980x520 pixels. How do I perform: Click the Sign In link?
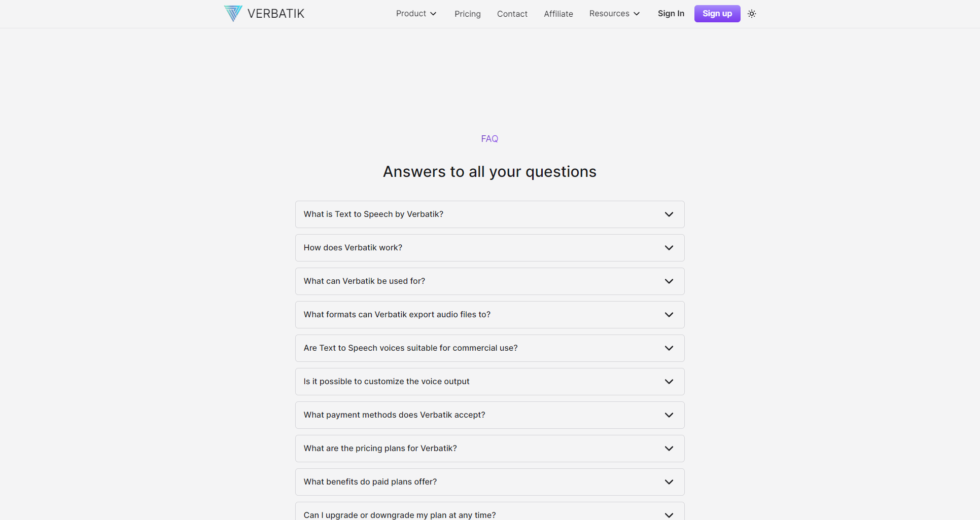[x=671, y=14]
